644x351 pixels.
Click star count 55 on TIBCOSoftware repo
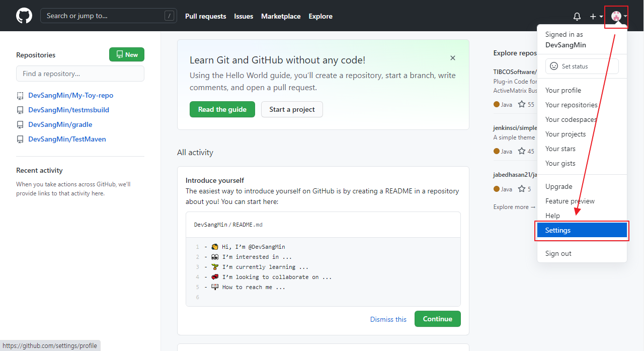(526, 104)
